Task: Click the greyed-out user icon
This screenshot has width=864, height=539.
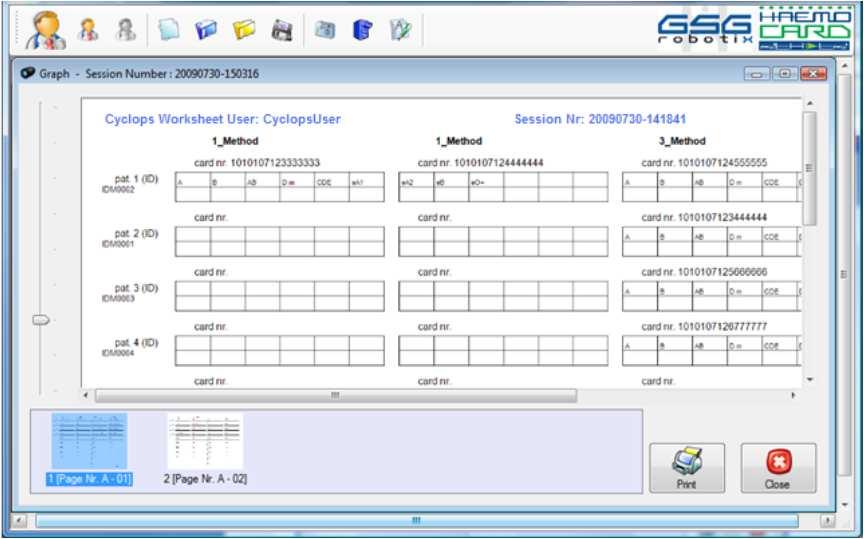Action: click(x=126, y=30)
